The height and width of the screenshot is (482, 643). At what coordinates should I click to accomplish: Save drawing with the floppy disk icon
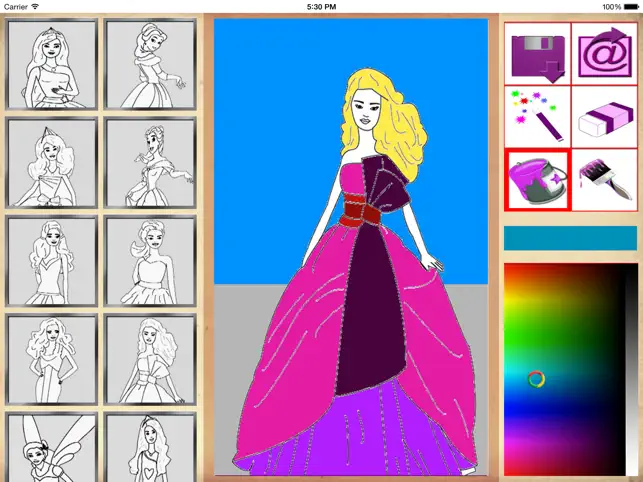538,54
